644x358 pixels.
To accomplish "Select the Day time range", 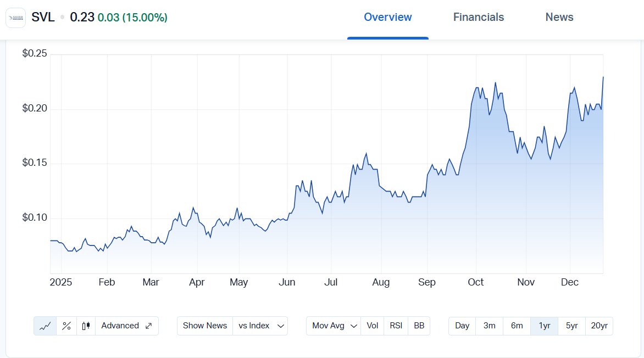I will (x=462, y=326).
